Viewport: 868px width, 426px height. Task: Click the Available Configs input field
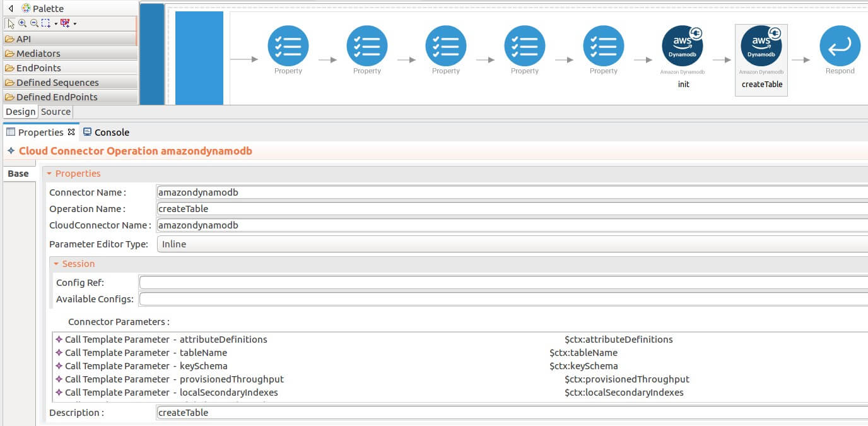click(503, 299)
